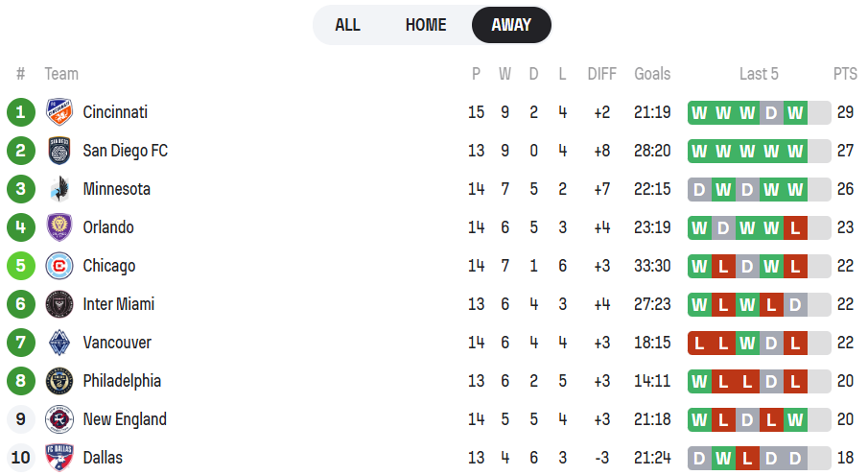
Task: Select the New England Revolution logo
Action: (59, 419)
